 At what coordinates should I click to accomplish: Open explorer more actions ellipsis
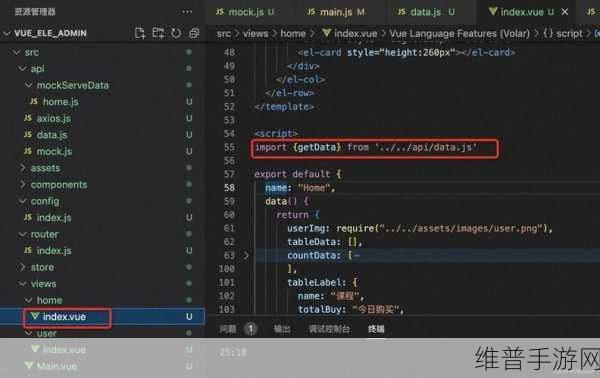point(187,12)
